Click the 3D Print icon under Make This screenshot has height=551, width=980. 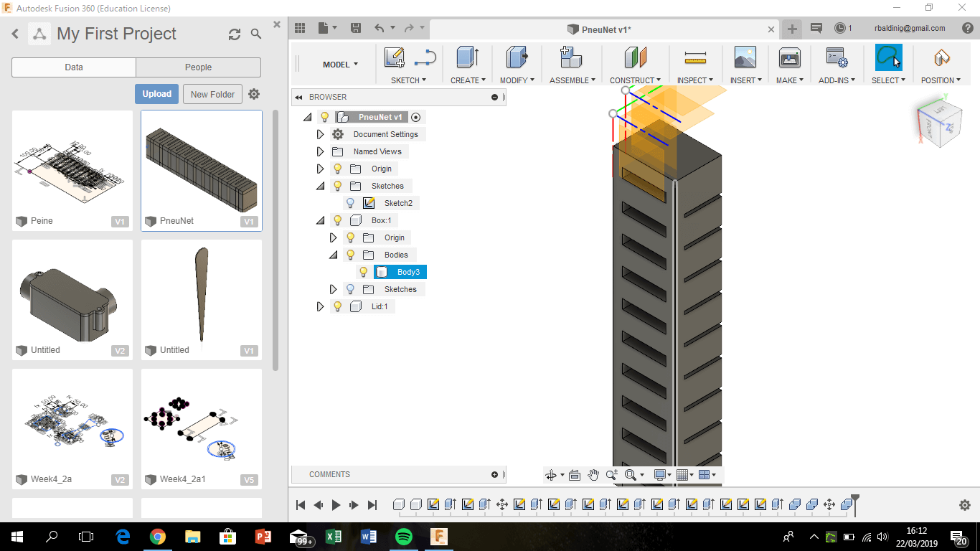click(789, 57)
